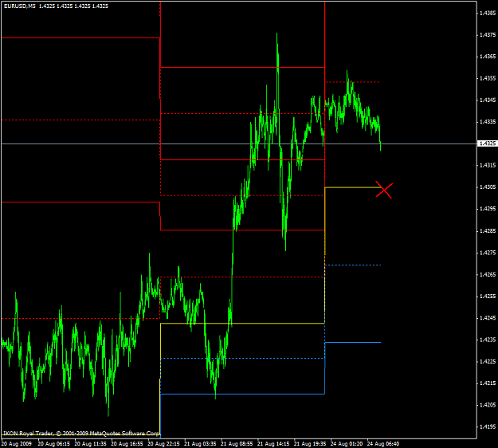Screen dimensions: 498x448
Task: Click the 1.4265 price axis label
Action: (488, 274)
